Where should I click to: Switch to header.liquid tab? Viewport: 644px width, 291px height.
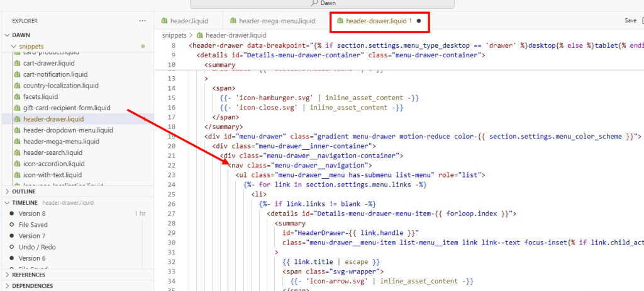[x=189, y=21]
